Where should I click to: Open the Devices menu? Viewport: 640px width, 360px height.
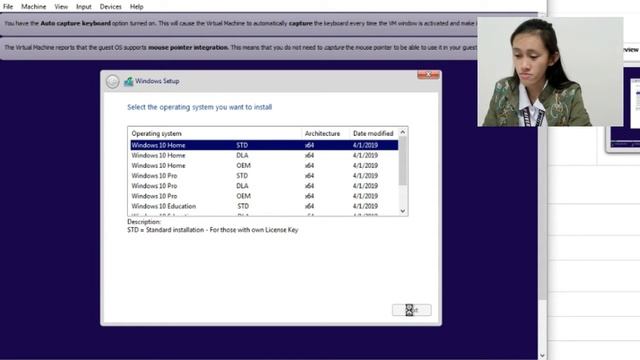click(111, 7)
